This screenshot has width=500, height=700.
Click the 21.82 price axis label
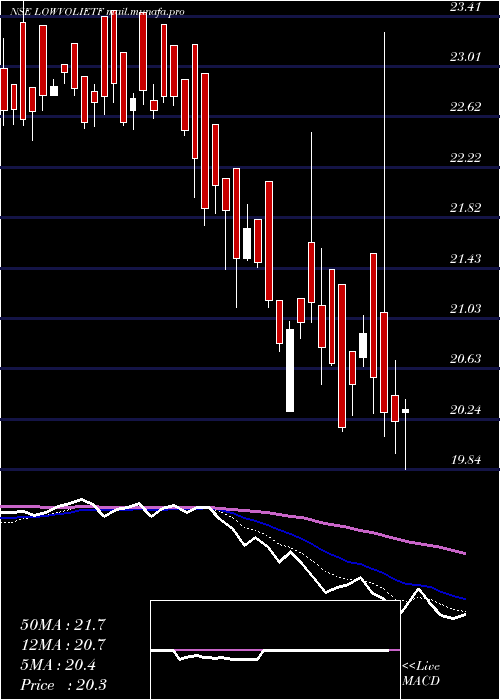(465, 208)
